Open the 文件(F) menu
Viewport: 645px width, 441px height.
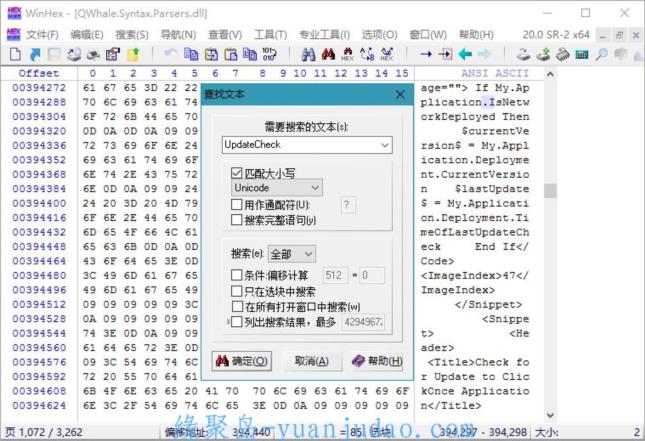click(x=42, y=35)
